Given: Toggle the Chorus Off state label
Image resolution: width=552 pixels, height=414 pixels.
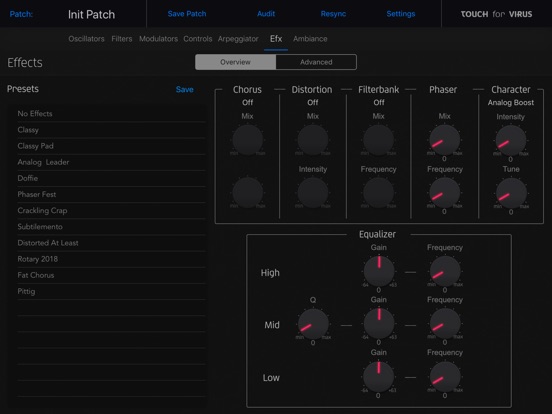Looking at the screenshot, I should (x=247, y=102).
